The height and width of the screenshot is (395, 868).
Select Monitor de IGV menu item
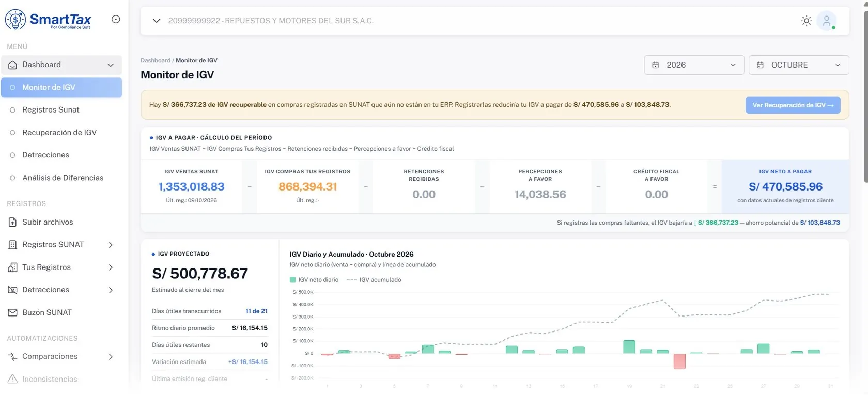(61, 88)
